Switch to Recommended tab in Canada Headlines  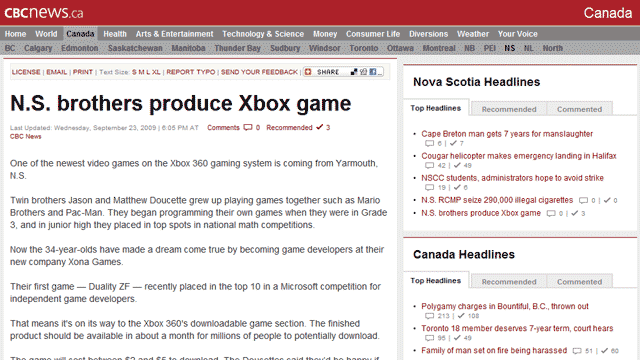point(509,282)
